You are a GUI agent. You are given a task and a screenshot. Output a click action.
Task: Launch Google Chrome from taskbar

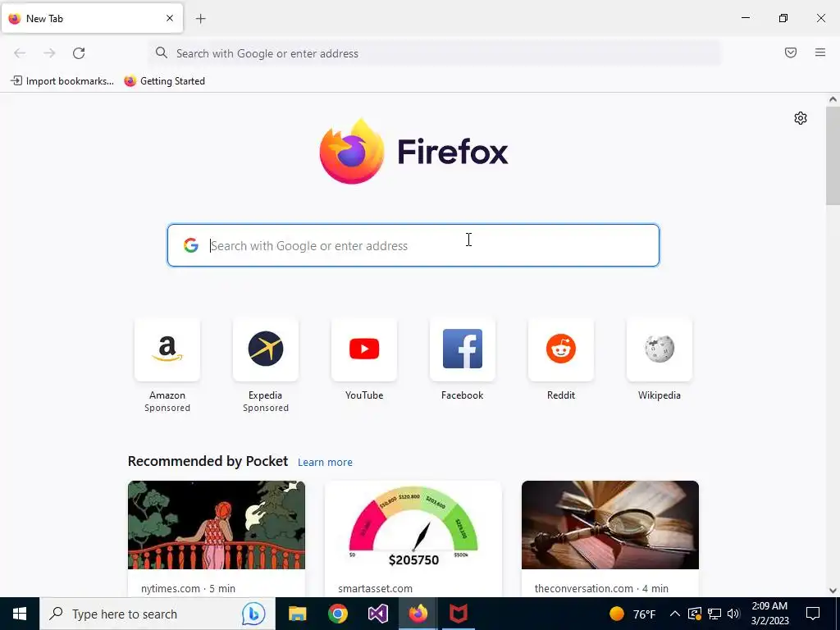pyautogui.click(x=337, y=614)
